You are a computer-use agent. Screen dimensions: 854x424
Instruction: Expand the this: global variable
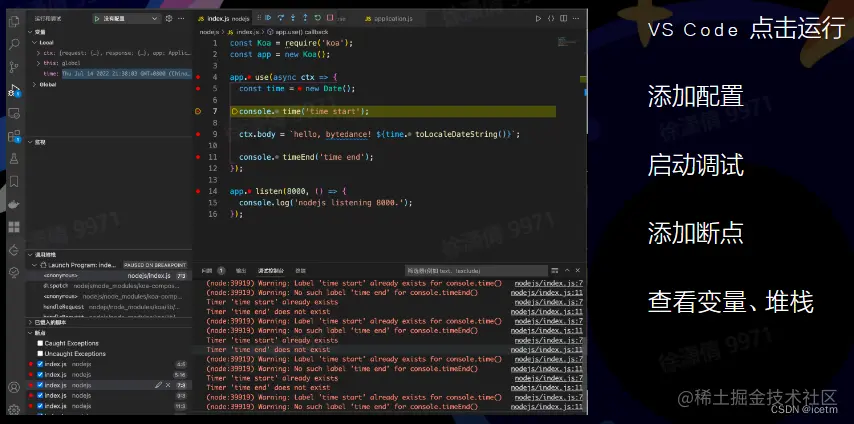(x=39, y=63)
